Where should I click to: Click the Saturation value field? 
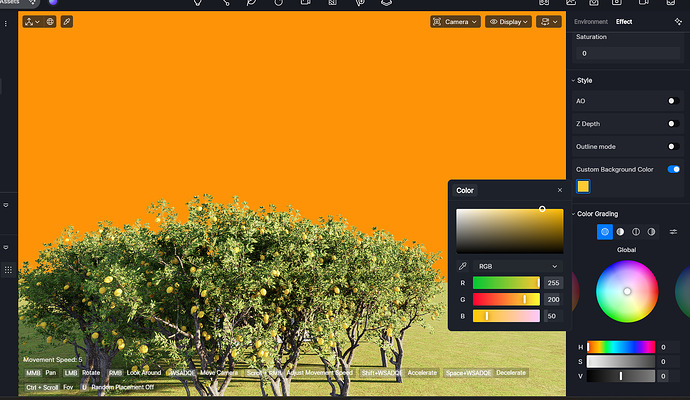628,53
